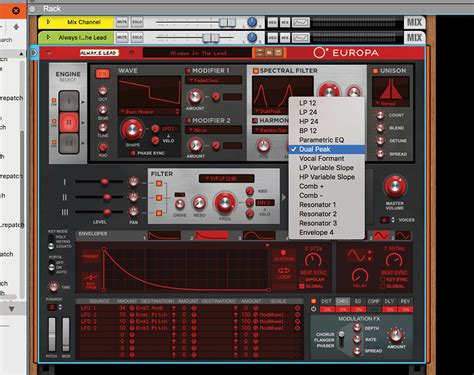Click the Modulation FX RATE knob
Screen dimensions: 474x375
(x=357, y=339)
